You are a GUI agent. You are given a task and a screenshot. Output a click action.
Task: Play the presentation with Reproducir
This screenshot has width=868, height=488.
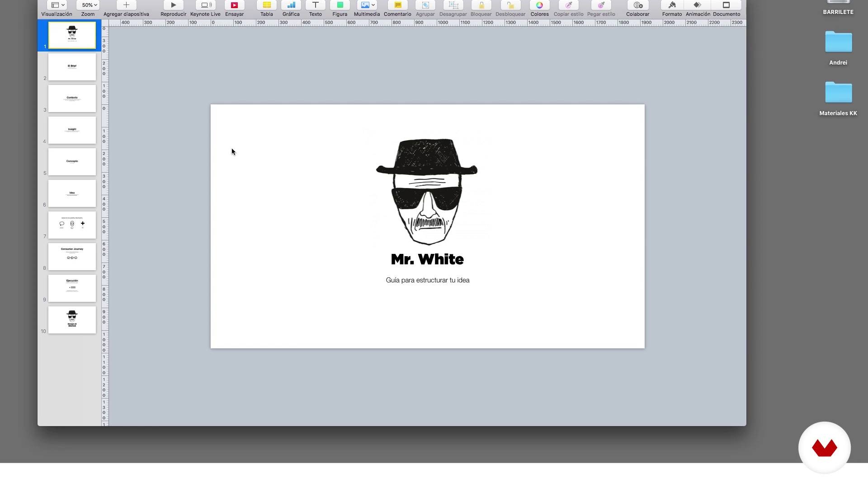[x=173, y=5]
